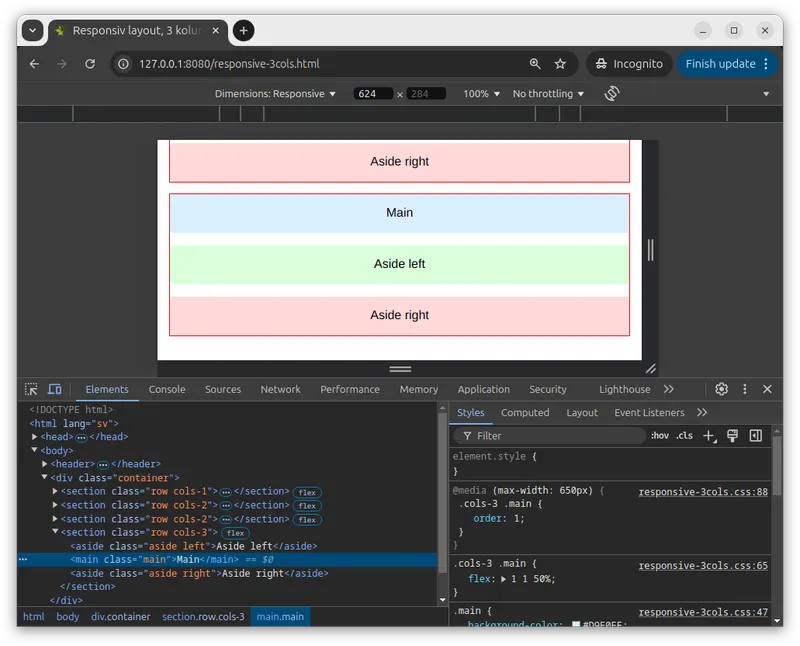Open the Dimensions: Responsive dropdown
The height and width of the screenshot is (646, 800).
click(x=276, y=94)
